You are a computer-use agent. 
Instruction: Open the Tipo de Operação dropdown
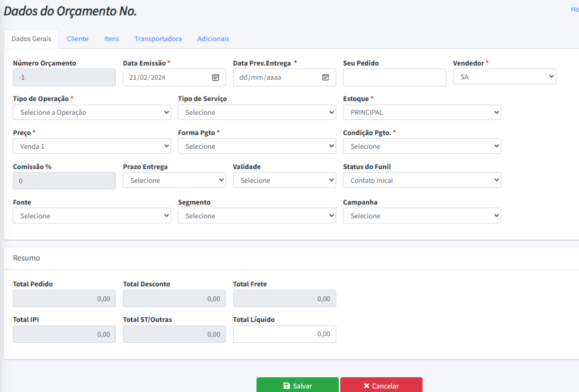click(92, 113)
